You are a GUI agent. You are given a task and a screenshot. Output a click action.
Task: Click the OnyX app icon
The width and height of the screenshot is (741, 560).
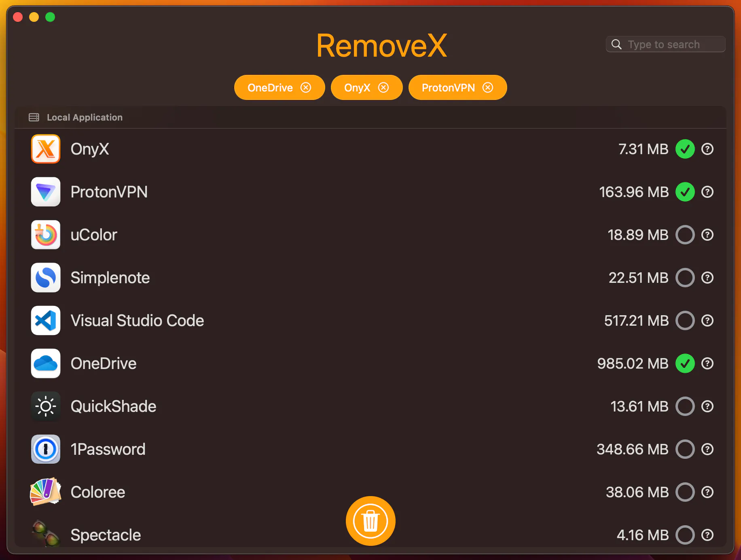(x=46, y=149)
